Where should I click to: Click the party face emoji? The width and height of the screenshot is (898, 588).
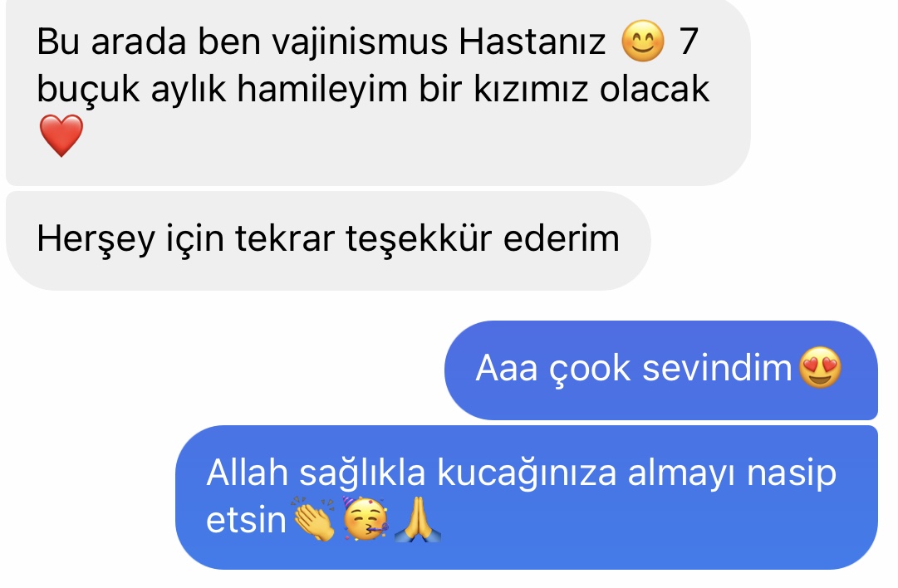(x=366, y=519)
